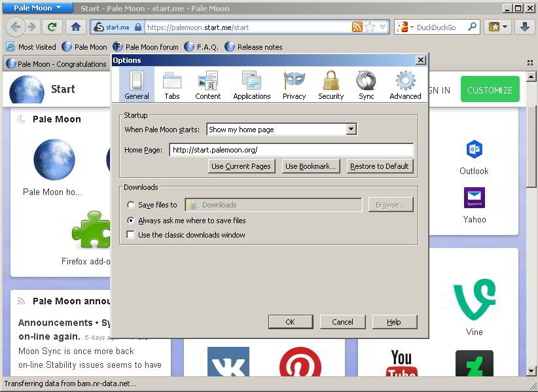Select the 'Save files to' radio button
The width and height of the screenshot is (538, 392).
130,205
